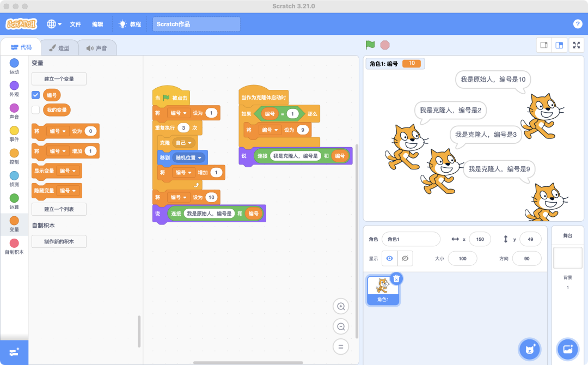Switch to small stage layout
588x365 pixels.
click(x=544, y=45)
